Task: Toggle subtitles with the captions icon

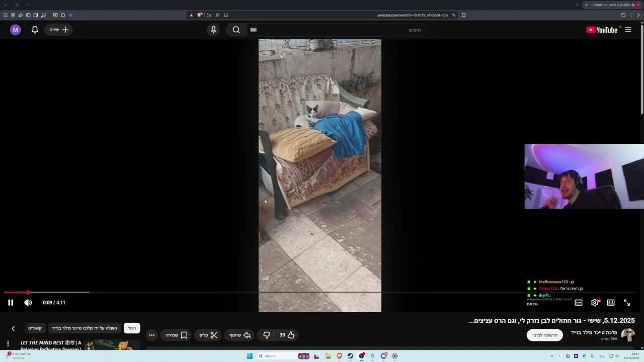Action: pyautogui.click(x=579, y=303)
